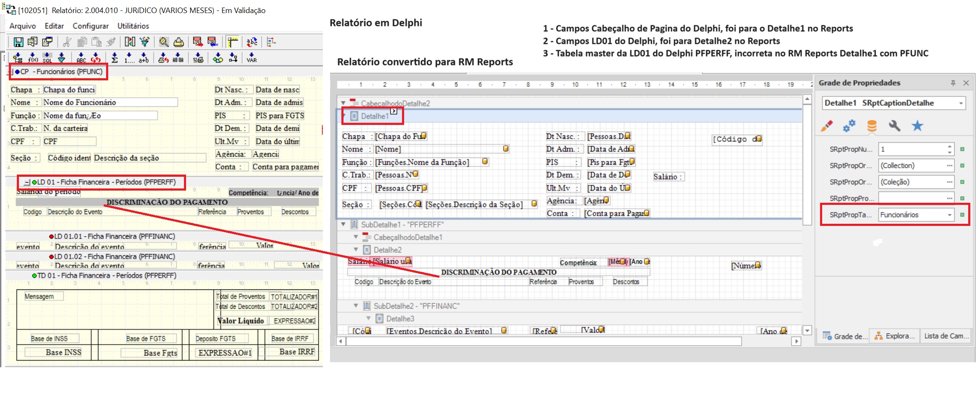
Task: Click the insert f(x) formula icon
Action: 33,58
